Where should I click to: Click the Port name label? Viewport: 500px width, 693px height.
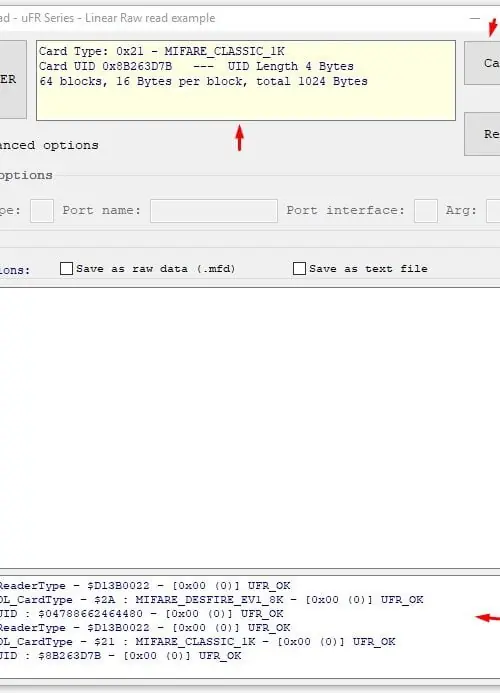[x=102, y=210]
